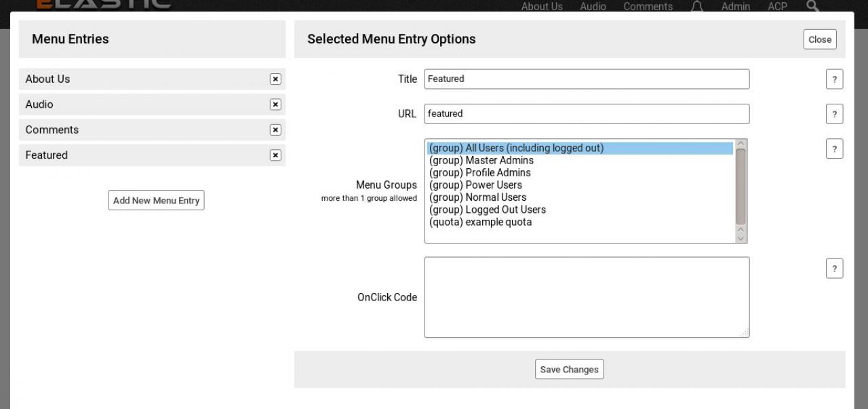Open the ACP menu item

coord(777,7)
